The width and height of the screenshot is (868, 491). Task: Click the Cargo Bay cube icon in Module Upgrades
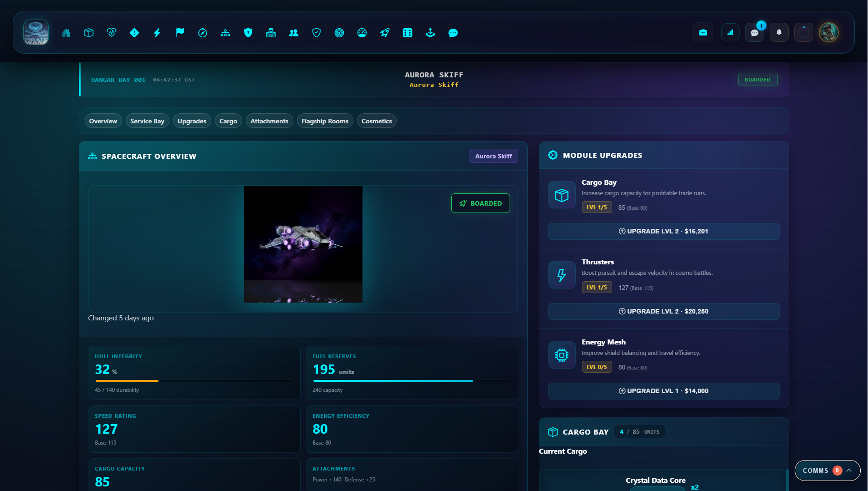562,195
